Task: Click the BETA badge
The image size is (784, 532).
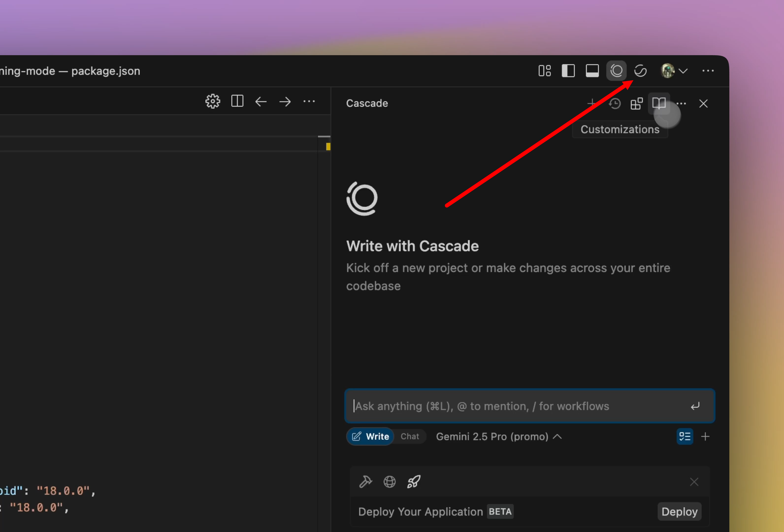Action: 500,511
